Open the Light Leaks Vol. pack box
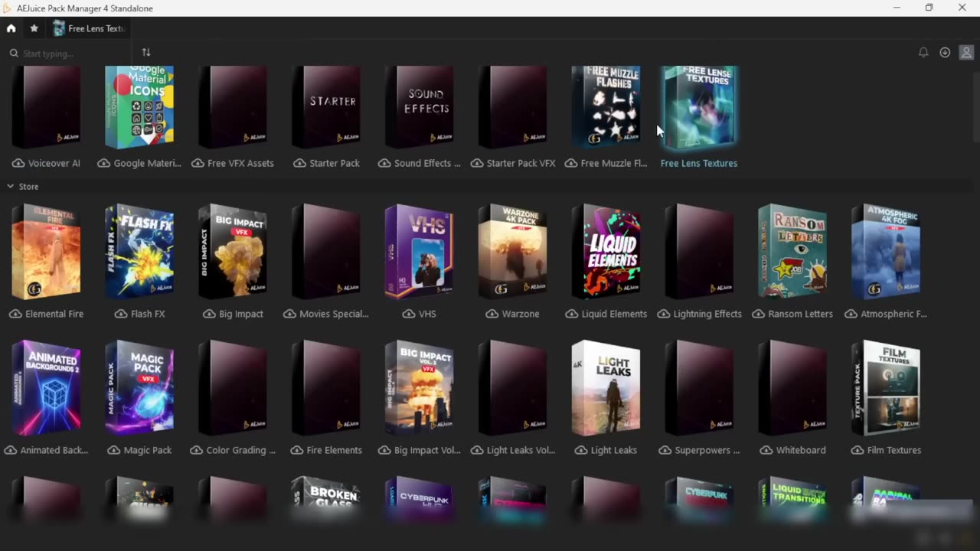 (x=512, y=387)
